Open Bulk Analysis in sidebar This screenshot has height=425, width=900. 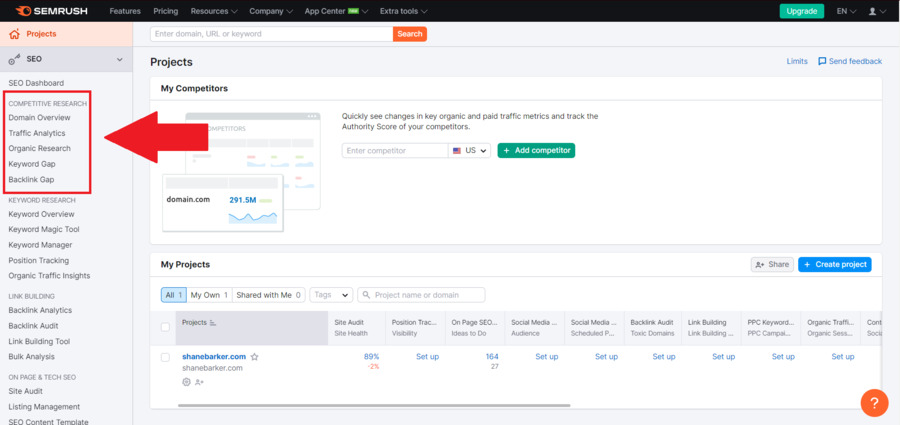32,357
